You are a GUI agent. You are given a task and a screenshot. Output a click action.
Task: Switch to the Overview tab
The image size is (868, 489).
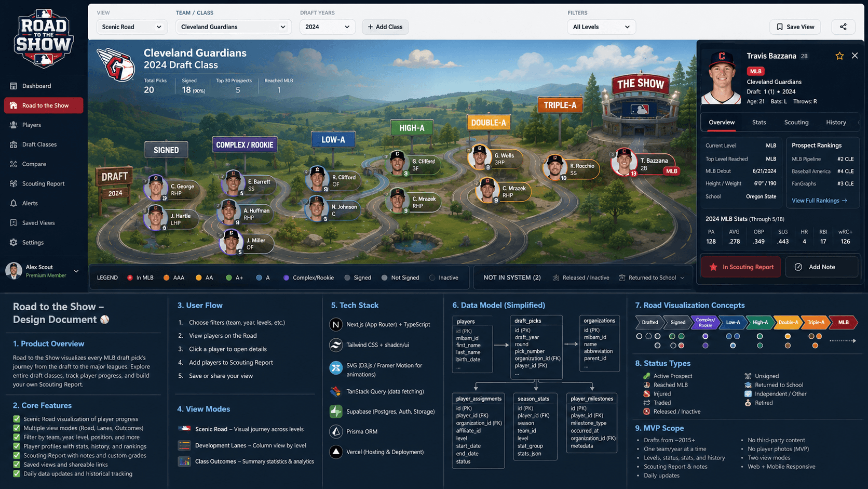click(x=722, y=122)
